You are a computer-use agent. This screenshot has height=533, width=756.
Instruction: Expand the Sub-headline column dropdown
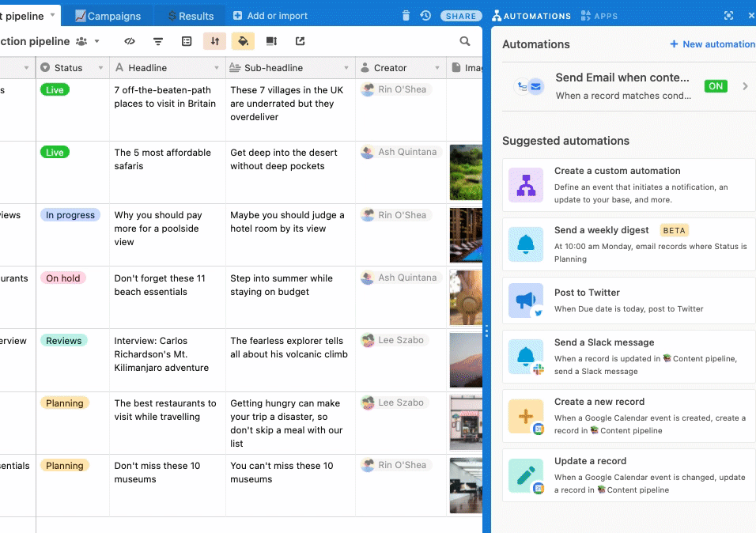click(346, 68)
